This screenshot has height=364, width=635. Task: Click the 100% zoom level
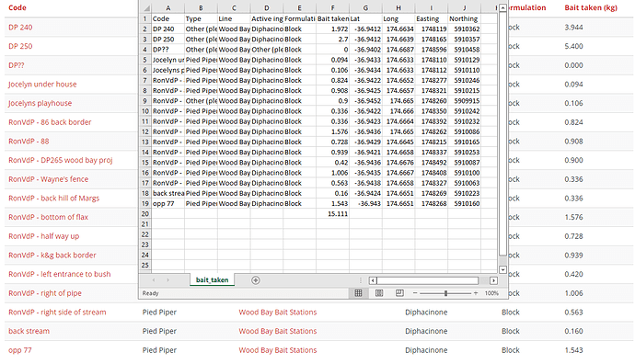[x=491, y=293]
